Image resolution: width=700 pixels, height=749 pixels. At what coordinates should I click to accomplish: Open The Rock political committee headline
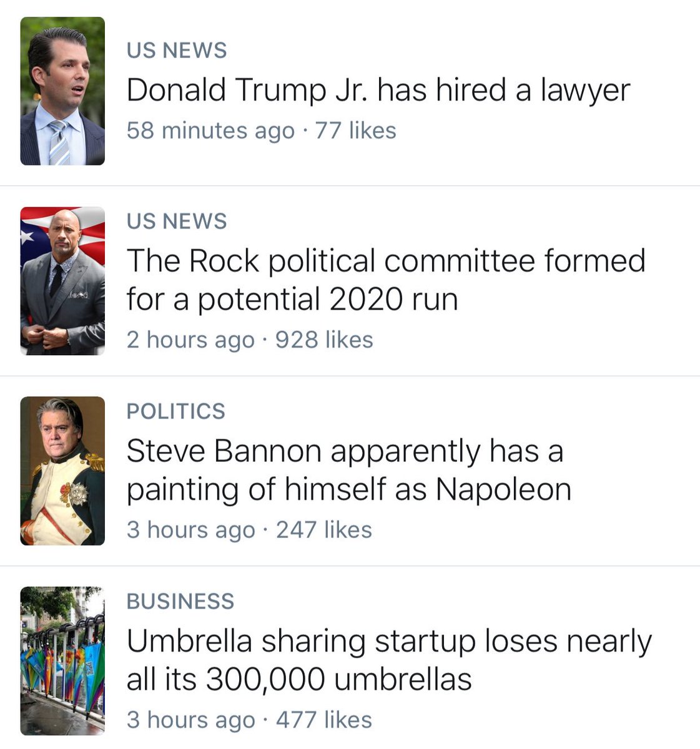(385, 280)
